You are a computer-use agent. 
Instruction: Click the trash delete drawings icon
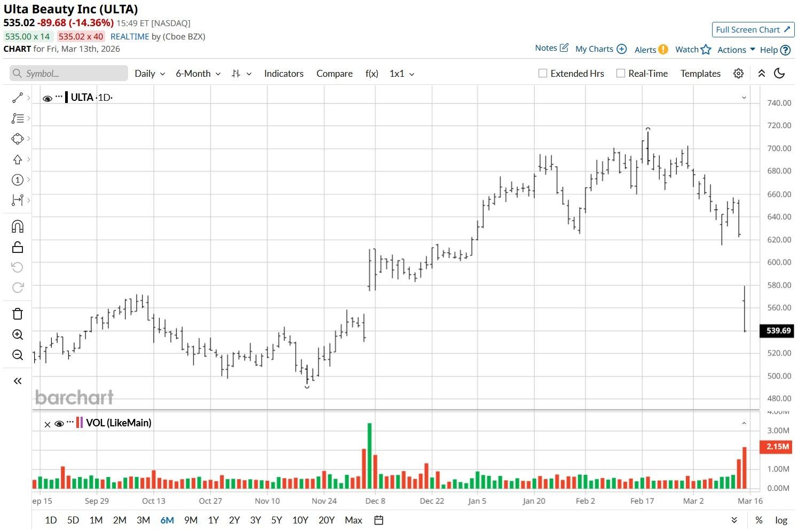click(18, 314)
